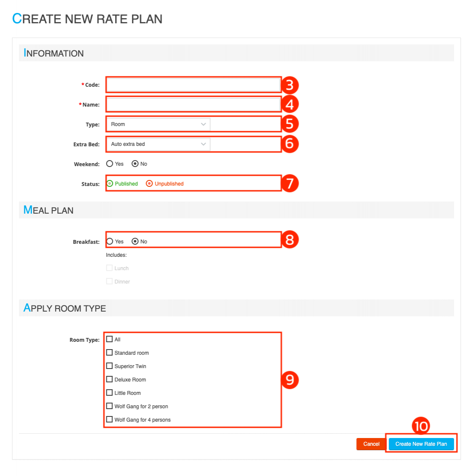The height and width of the screenshot is (476, 473).
Task: Set Status to Unpublished
Action: [150, 184]
